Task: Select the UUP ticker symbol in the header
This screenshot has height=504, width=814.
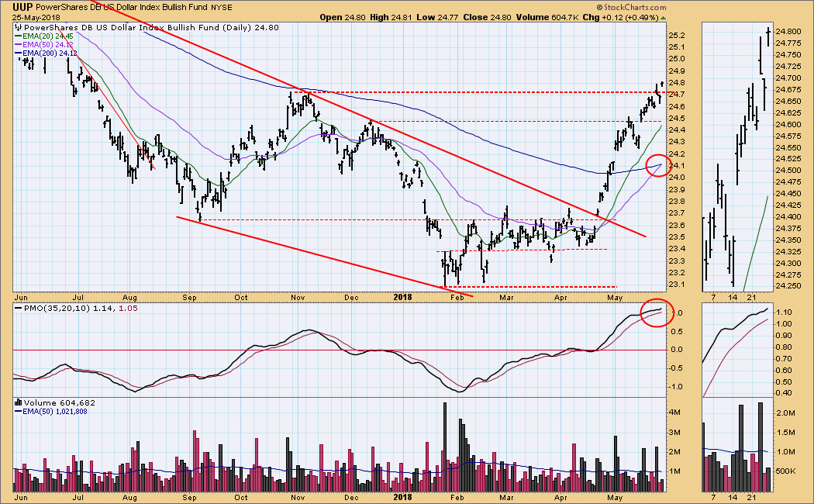Action: point(22,7)
